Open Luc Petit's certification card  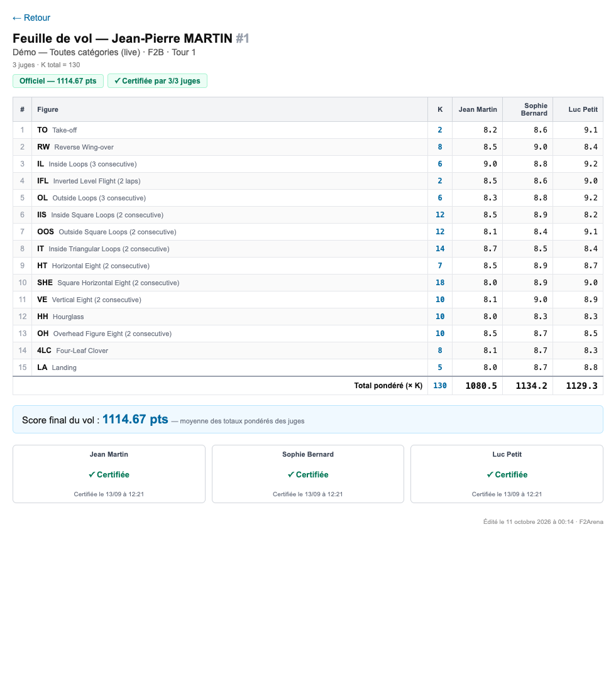click(507, 474)
